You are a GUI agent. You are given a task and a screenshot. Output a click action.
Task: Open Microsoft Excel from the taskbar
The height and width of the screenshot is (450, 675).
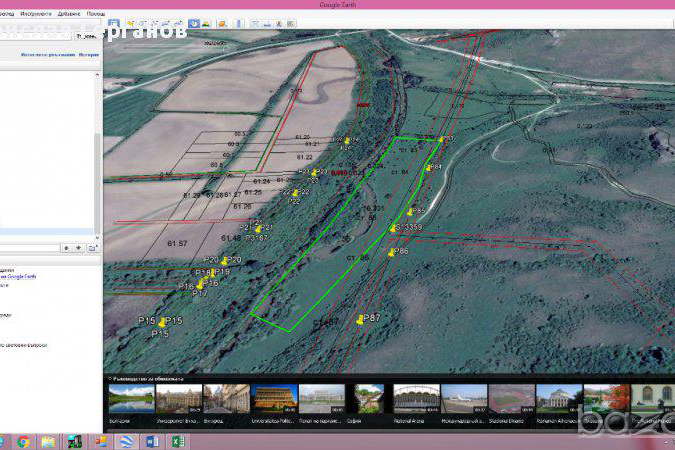pyautogui.click(x=178, y=441)
